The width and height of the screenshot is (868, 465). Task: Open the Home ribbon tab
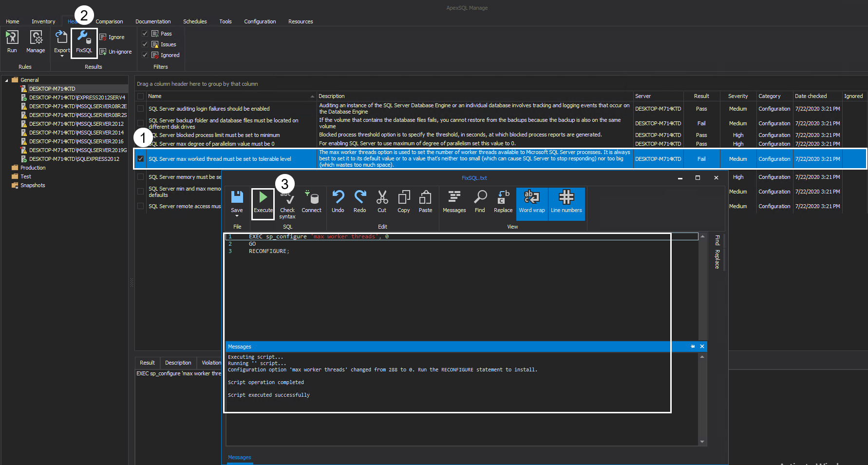tap(13, 21)
